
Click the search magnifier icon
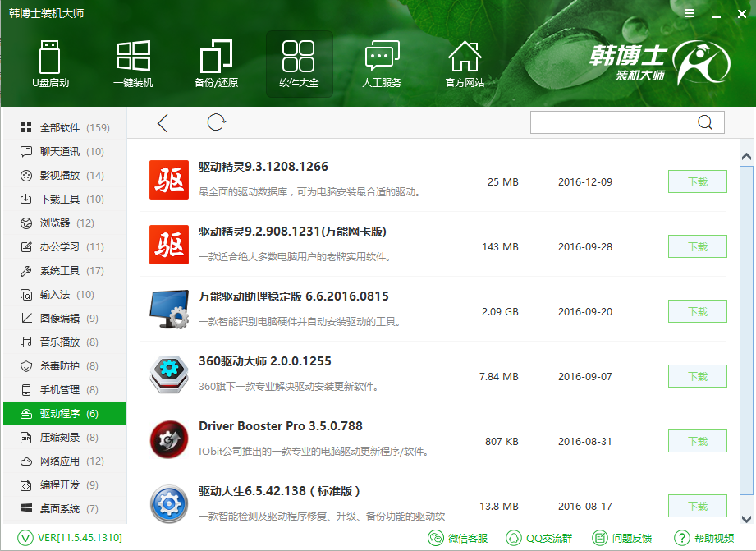pyautogui.click(x=704, y=122)
